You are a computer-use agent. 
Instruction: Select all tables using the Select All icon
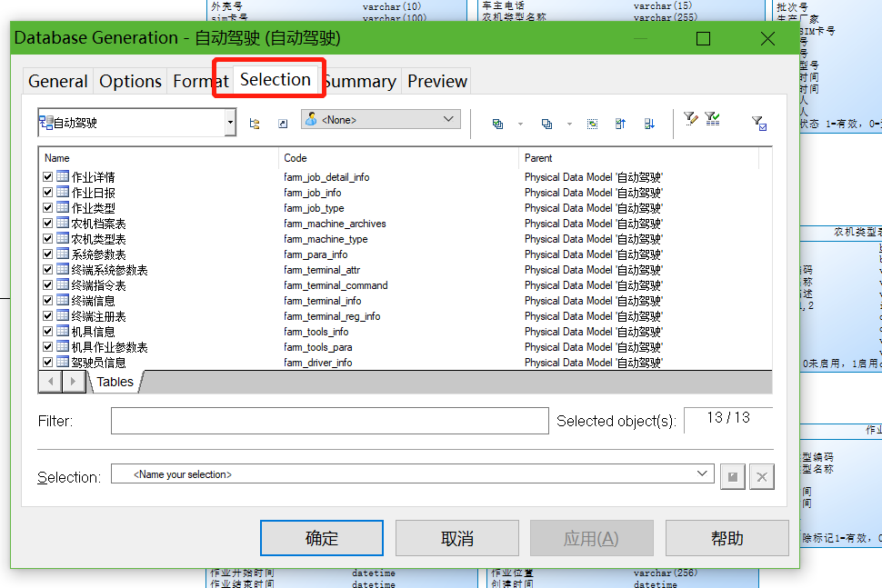(497, 124)
